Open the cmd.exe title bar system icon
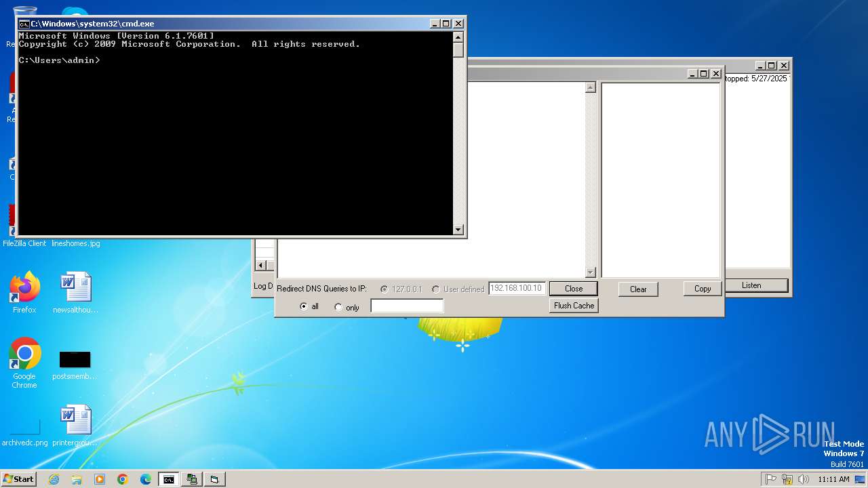This screenshot has height=488, width=868. tap(24, 24)
